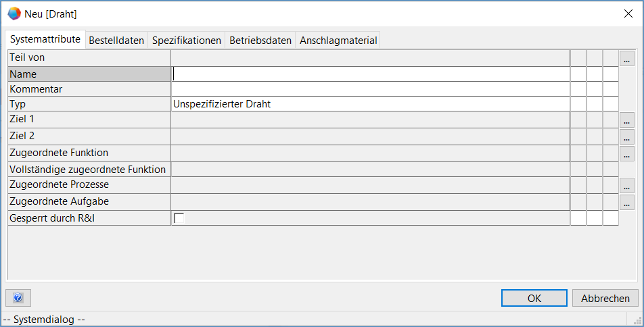Switch to the Bestelldaten tab
This screenshot has height=327, width=644.
(116, 41)
